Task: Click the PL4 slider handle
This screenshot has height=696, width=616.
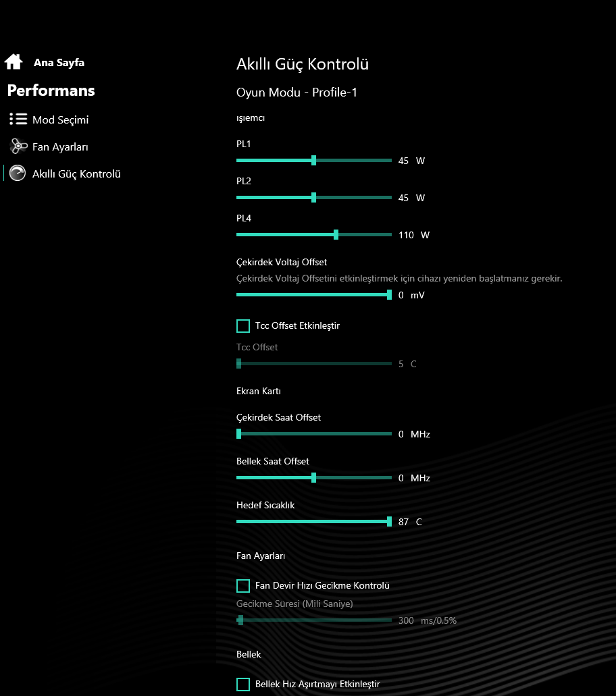Action: [x=336, y=235]
